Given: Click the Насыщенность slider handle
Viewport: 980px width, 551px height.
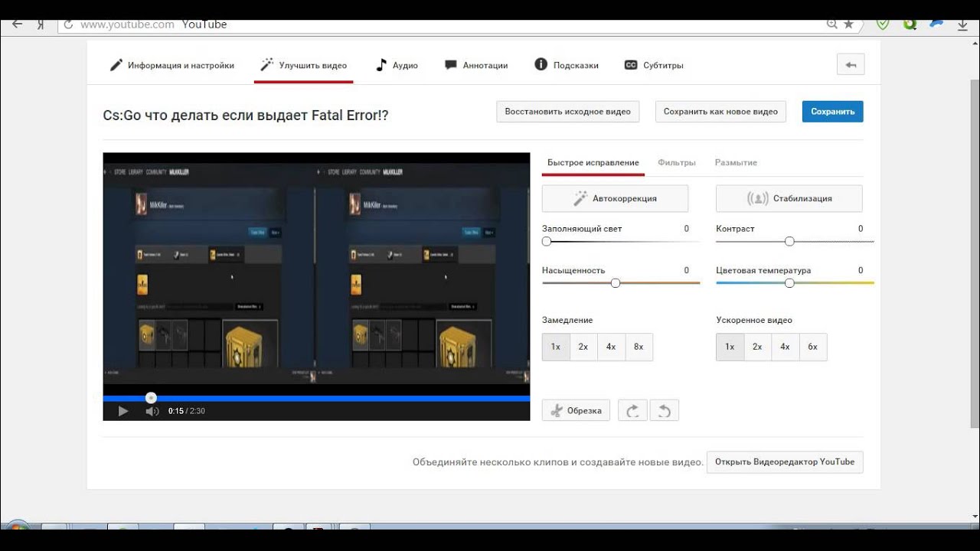Looking at the screenshot, I should pyautogui.click(x=616, y=282).
